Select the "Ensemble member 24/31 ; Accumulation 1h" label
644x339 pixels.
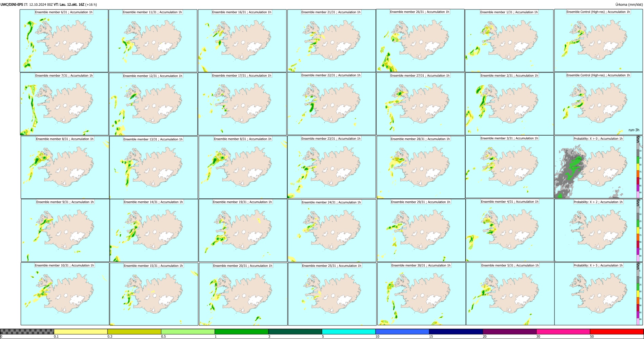(331, 202)
